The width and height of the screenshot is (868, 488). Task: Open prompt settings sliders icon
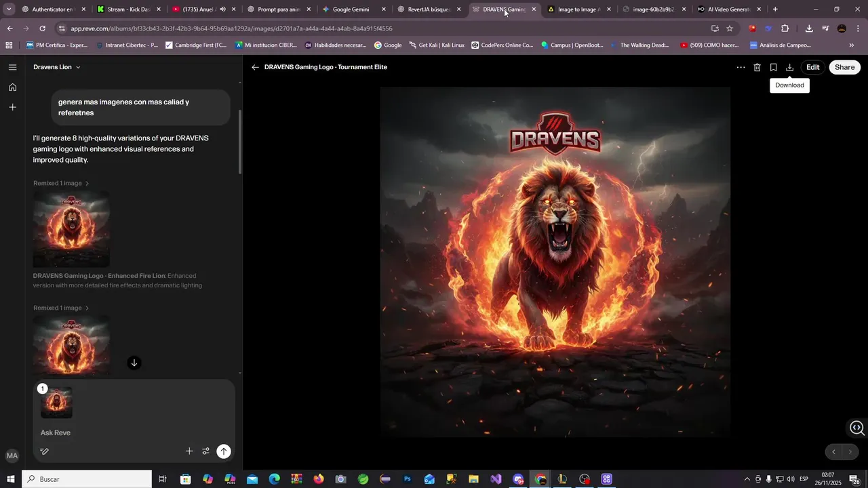(x=205, y=451)
